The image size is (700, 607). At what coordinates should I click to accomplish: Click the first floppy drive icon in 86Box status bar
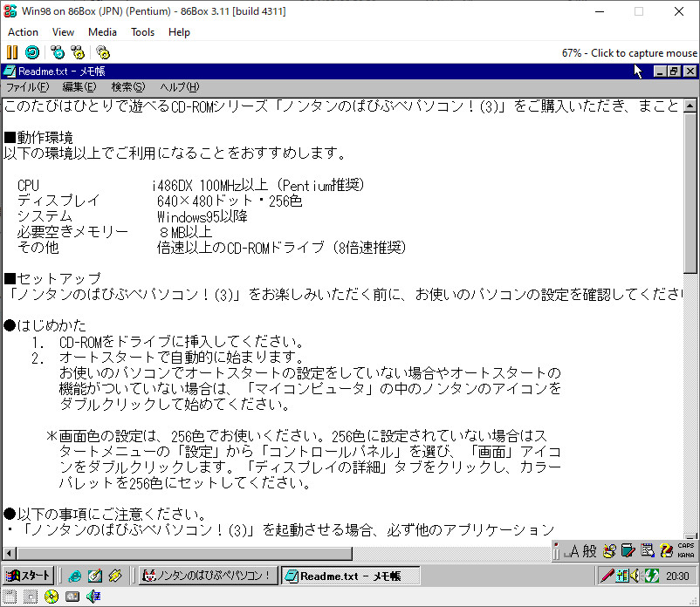pos(10,597)
